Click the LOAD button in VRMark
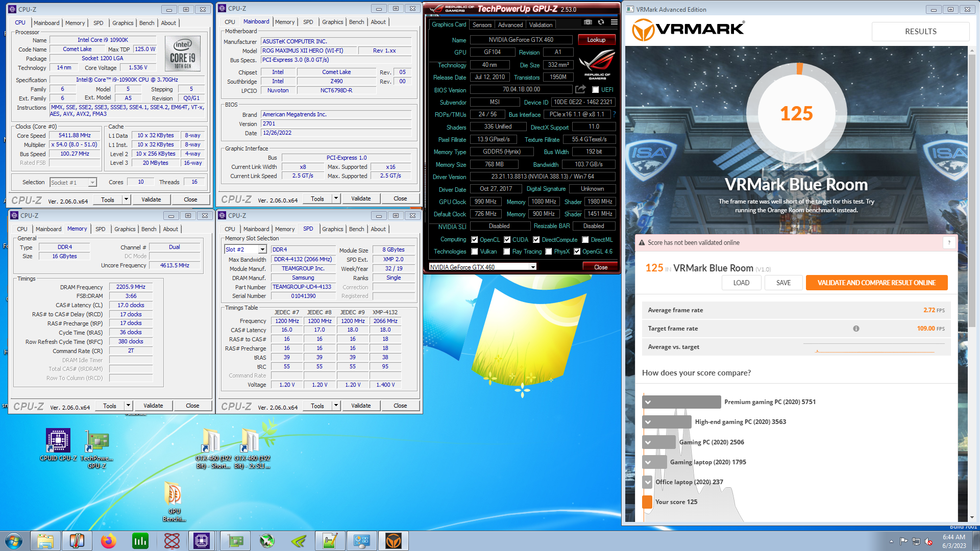980x551 pixels. [x=741, y=283]
